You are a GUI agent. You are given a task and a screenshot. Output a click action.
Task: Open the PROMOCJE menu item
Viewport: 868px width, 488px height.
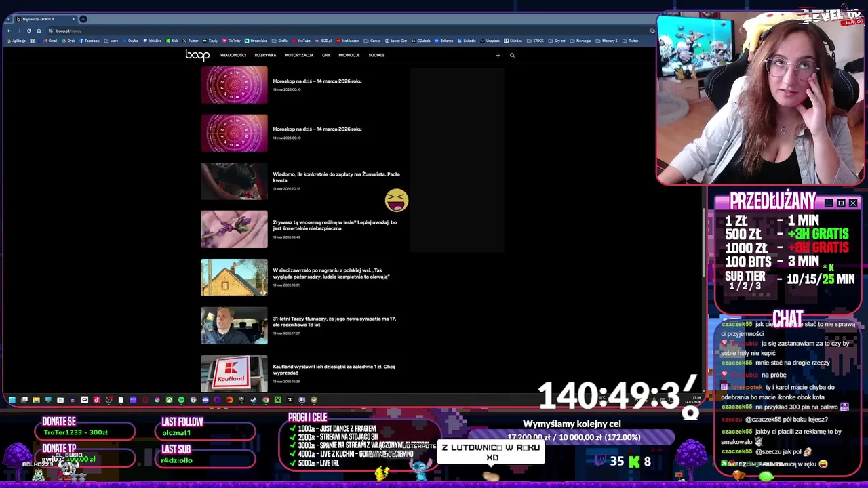(349, 55)
